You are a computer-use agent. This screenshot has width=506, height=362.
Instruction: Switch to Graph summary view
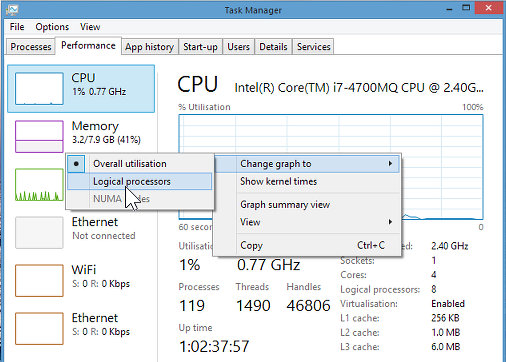point(307,204)
